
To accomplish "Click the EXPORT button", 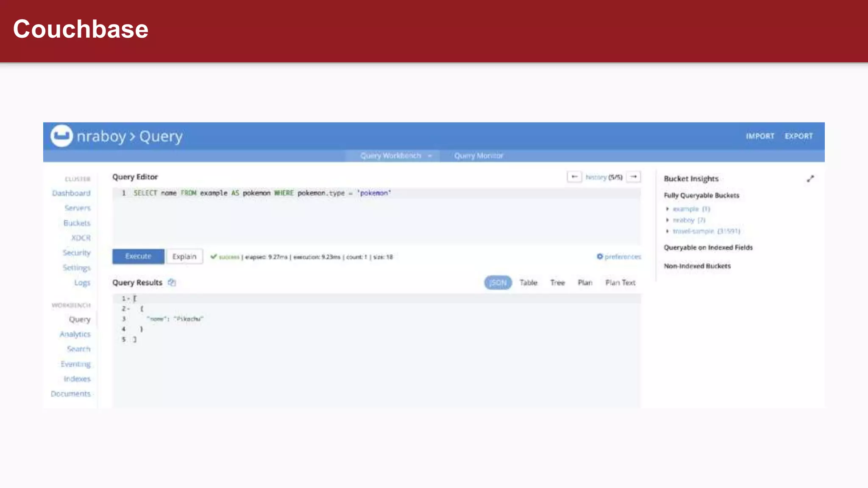I will (798, 136).
